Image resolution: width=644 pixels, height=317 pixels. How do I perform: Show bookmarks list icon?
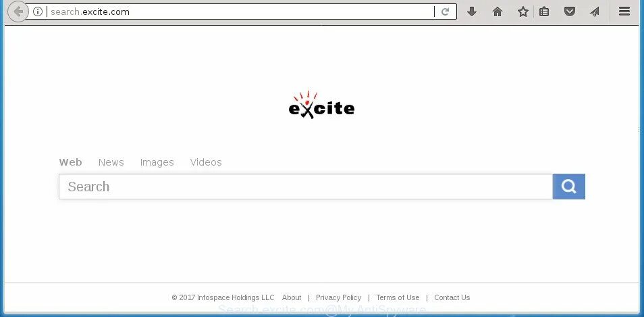coord(544,11)
